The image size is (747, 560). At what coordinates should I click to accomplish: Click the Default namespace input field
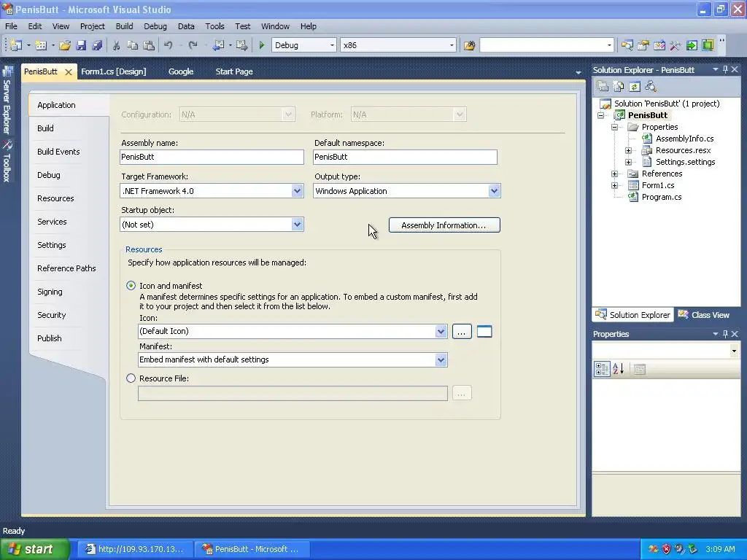click(406, 157)
